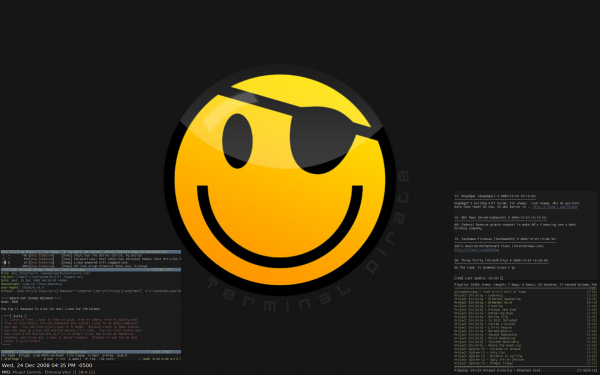Select the Linux-powered Gift Suggestions article row in slrn

(91, 262)
